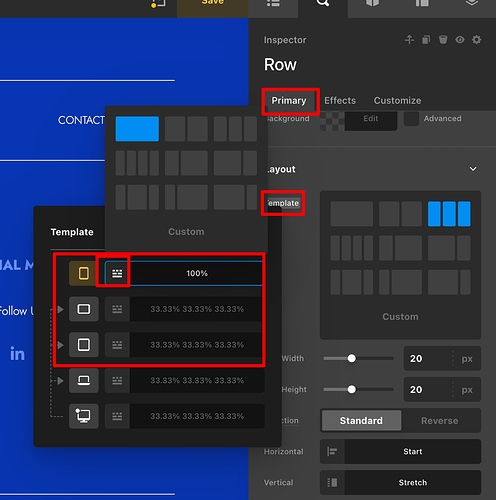Switch to the Effects tab
496x500 pixels.
coord(340,100)
